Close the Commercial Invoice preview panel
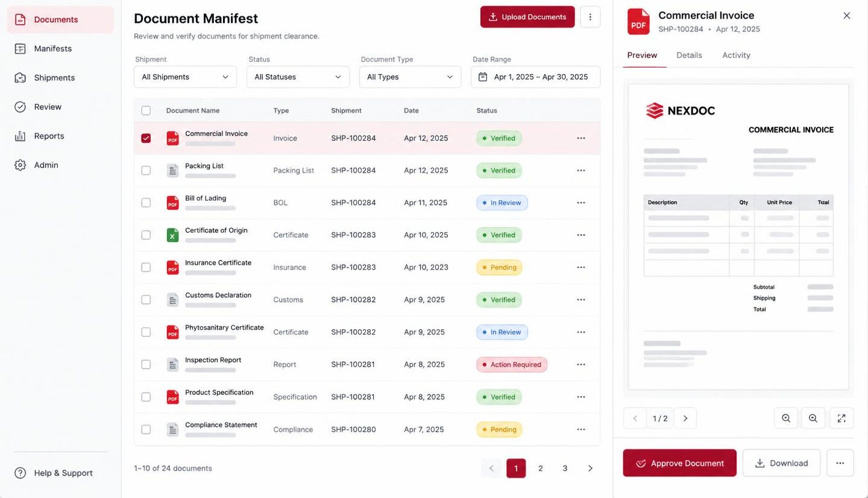The width and height of the screenshot is (868, 498). (x=847, y=16)
